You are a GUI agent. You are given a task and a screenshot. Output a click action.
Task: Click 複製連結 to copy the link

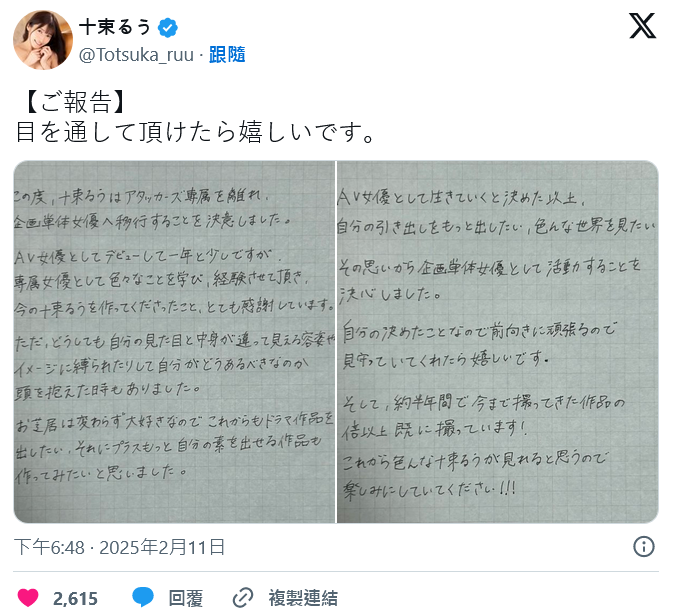[303, 598]
